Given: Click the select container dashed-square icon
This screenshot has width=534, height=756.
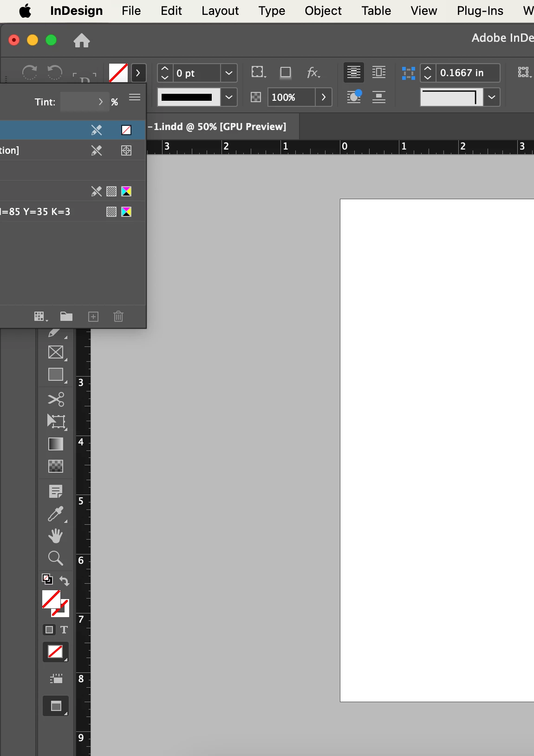Looking at the screenshot, I should pos(258,72).
